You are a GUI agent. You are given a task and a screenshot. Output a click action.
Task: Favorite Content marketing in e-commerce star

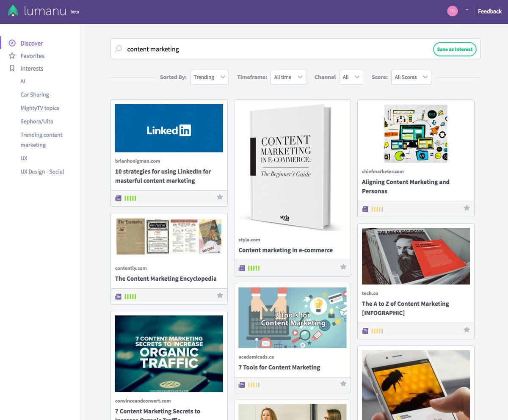click(343, 267)
